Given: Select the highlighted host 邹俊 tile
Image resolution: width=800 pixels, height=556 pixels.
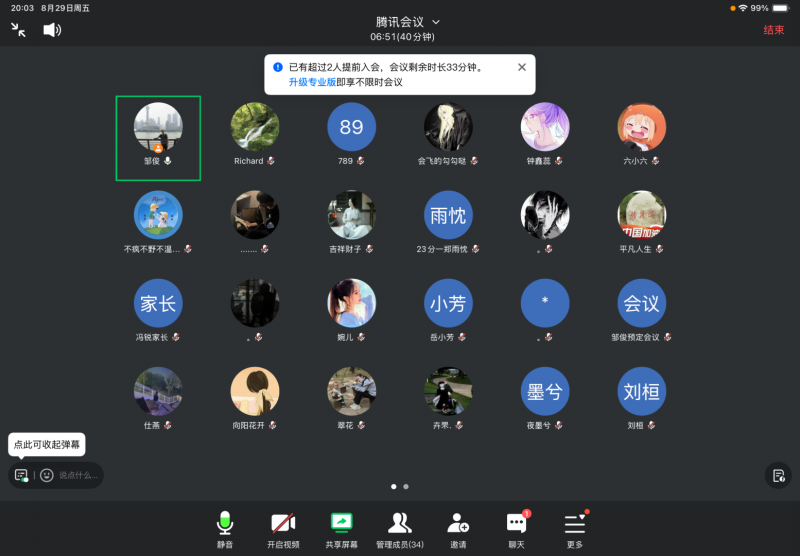Looking at the screenshot, I should pos(158,138).
